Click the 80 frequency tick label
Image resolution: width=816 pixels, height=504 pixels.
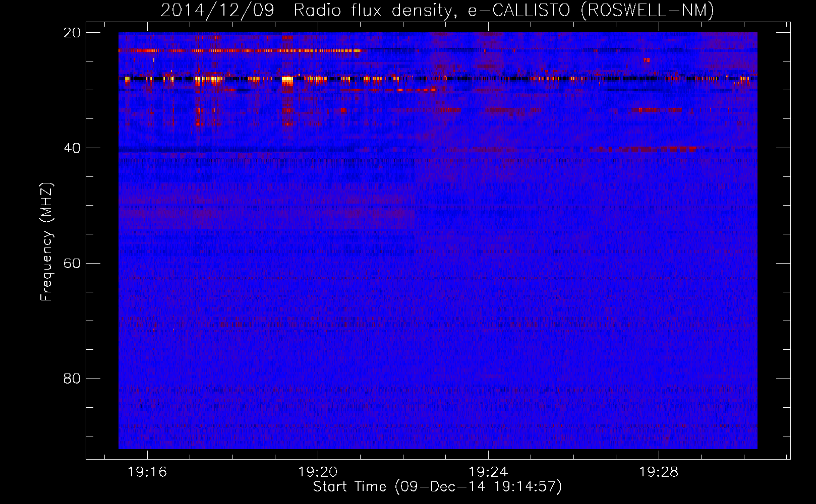72,379
